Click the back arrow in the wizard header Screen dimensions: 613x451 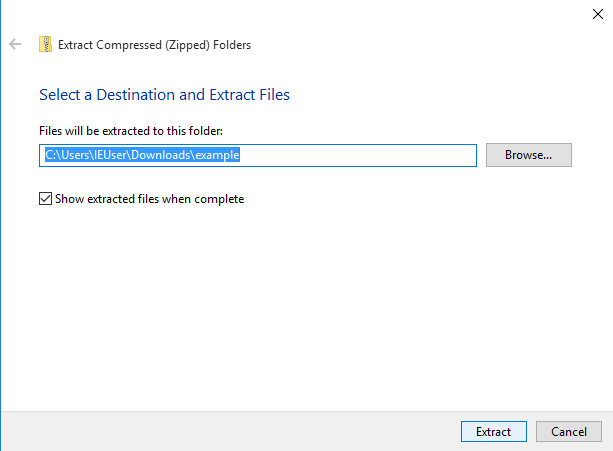click(15, 44)
